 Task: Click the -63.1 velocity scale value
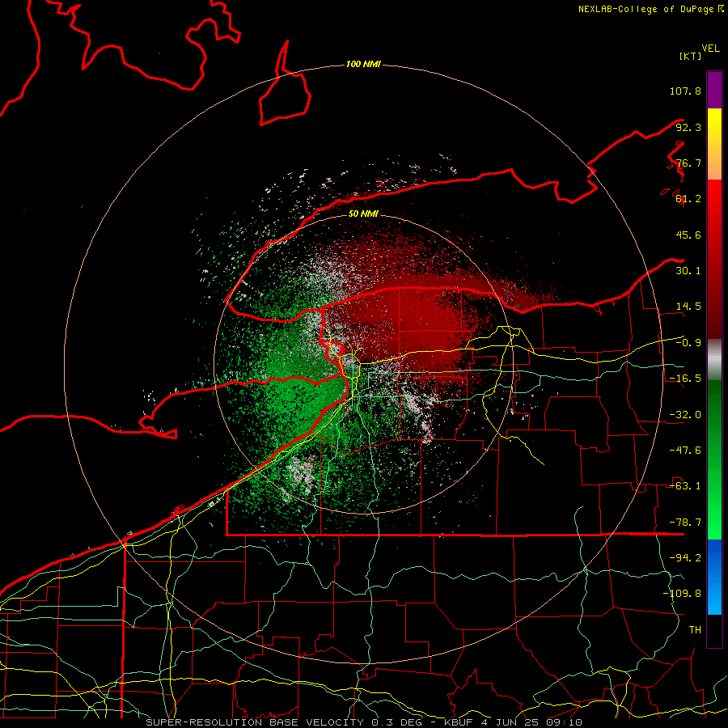point(685,486)
